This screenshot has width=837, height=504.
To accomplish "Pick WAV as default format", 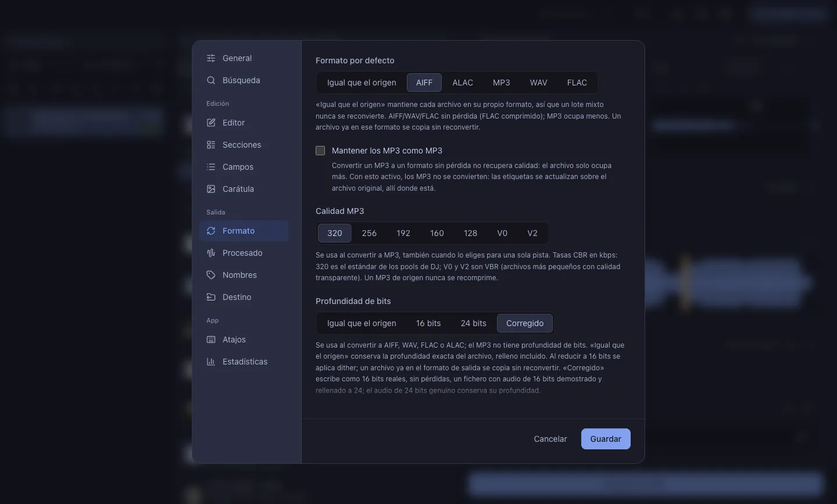I will (x=539, y=83).
